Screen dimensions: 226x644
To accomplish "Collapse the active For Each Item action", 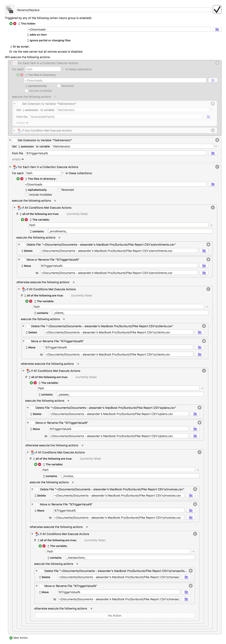I will click(10, 167).
